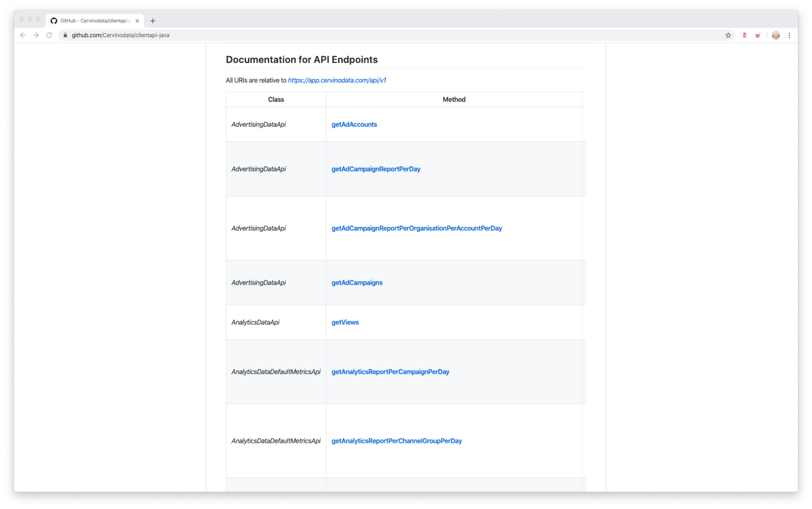The width and height of the screenshot is (812, 509).
Task: Open the getAdCampaignReportPerDay link
Action: [x=376, y=169]
